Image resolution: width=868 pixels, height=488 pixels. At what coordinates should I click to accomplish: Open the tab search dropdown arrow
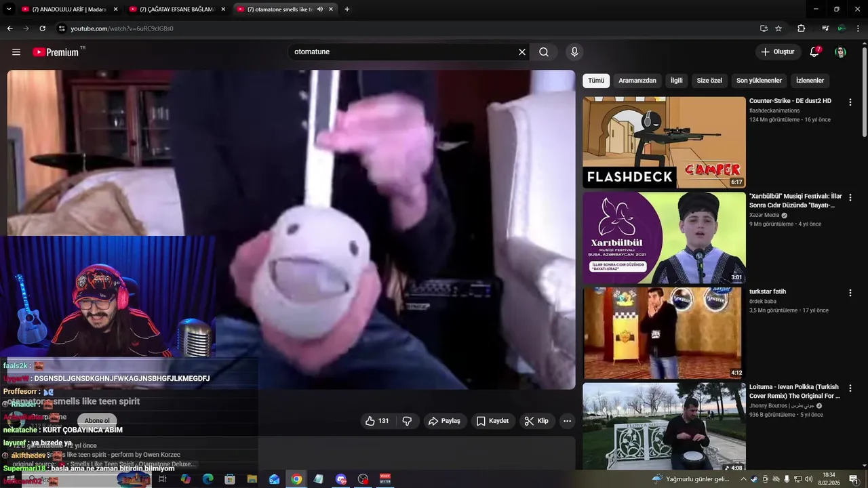point(9,9)
